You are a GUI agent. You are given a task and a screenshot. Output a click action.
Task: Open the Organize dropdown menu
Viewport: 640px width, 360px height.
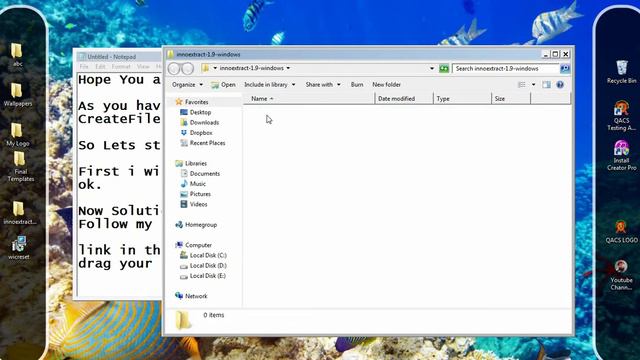(187, 84)
